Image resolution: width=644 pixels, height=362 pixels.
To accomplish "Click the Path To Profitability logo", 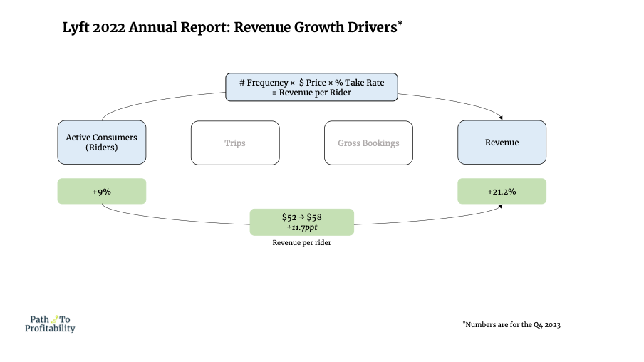I will (x=50, y=324).
